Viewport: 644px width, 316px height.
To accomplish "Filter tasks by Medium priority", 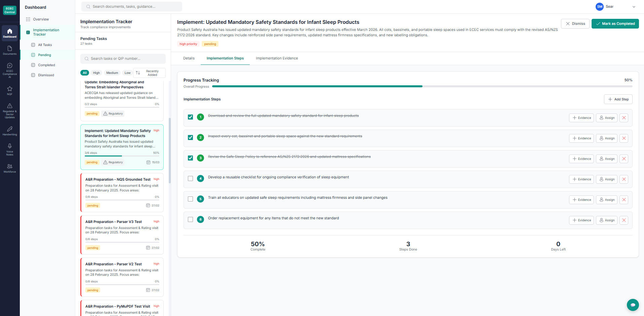I will 112,73.
